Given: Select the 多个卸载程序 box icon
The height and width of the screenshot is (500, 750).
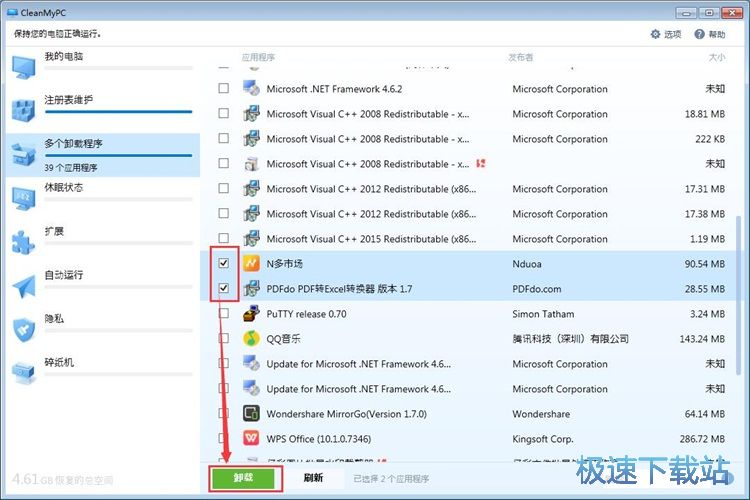Looking at the screenshot, I should tap(23, 155).
